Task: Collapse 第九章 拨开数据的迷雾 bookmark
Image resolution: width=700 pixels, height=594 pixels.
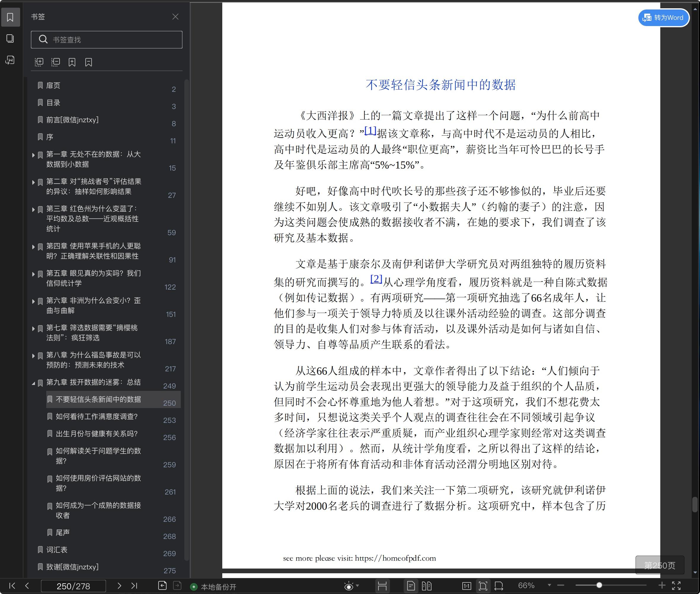Action: tap(33, 383)
